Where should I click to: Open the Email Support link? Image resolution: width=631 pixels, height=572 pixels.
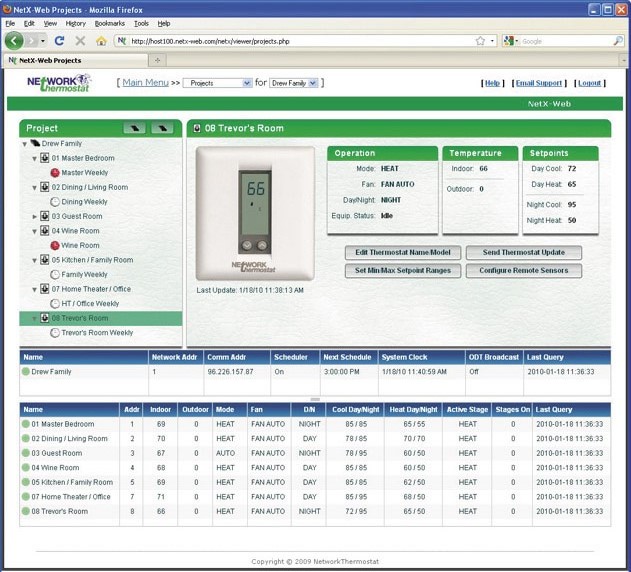coord(538,83)
